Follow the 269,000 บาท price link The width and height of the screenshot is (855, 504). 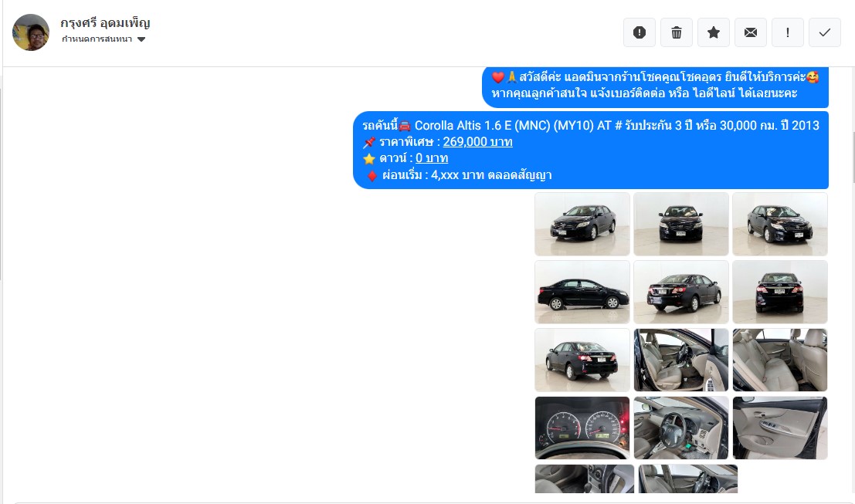point(477,142)
